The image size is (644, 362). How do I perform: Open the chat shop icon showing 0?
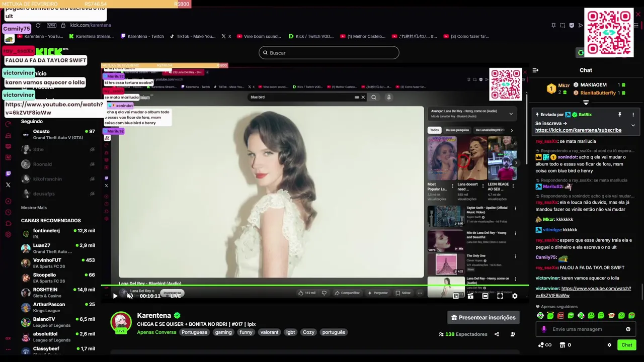[565, 345]
